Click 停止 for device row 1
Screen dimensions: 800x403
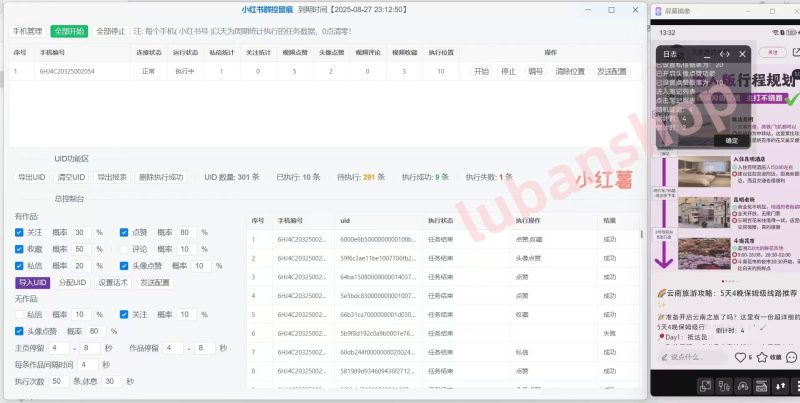pos(508,71)
